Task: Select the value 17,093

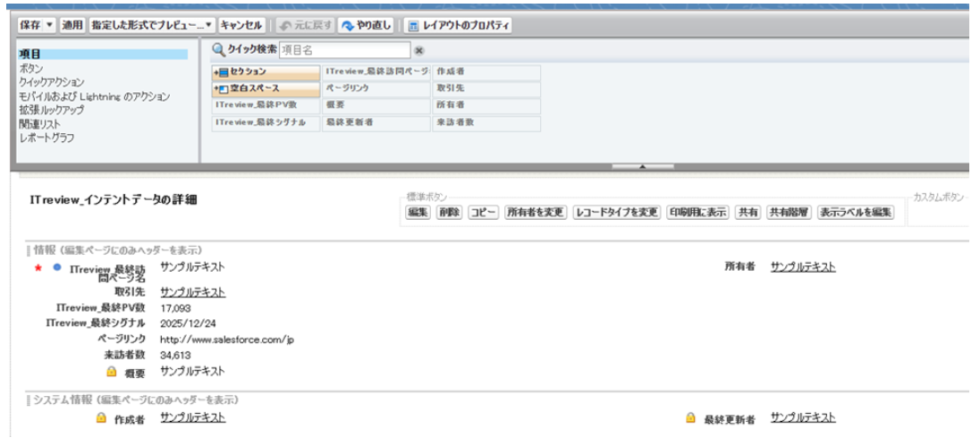Action: tap(175, 308)
